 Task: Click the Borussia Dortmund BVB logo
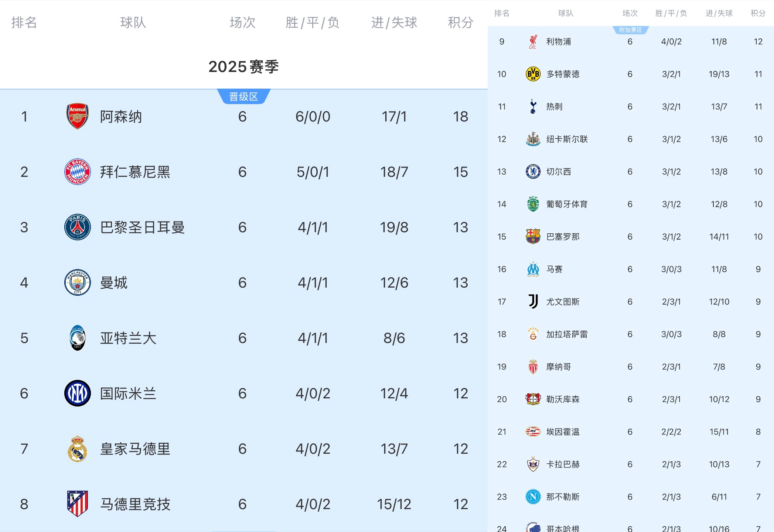[533, 74]
